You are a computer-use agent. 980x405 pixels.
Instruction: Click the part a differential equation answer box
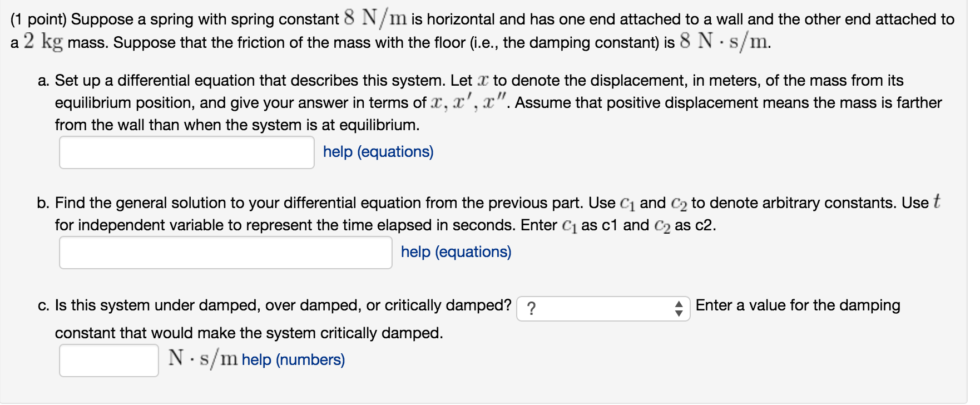coord(187,152)
